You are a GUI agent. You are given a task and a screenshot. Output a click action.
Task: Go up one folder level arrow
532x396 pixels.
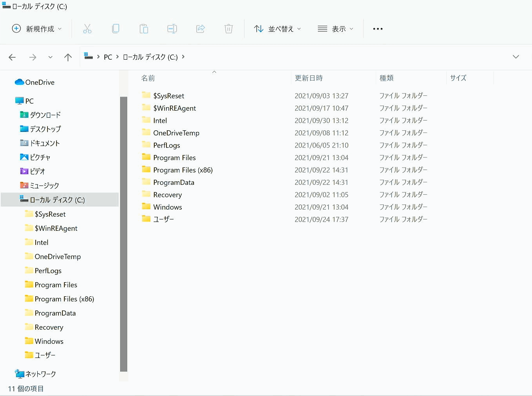[x=68, y=57]
